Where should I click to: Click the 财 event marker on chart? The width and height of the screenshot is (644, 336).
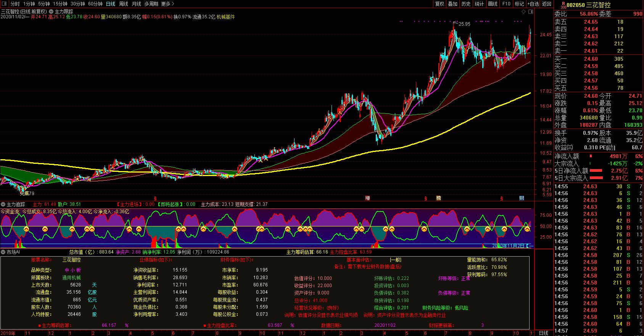(522, 198)
